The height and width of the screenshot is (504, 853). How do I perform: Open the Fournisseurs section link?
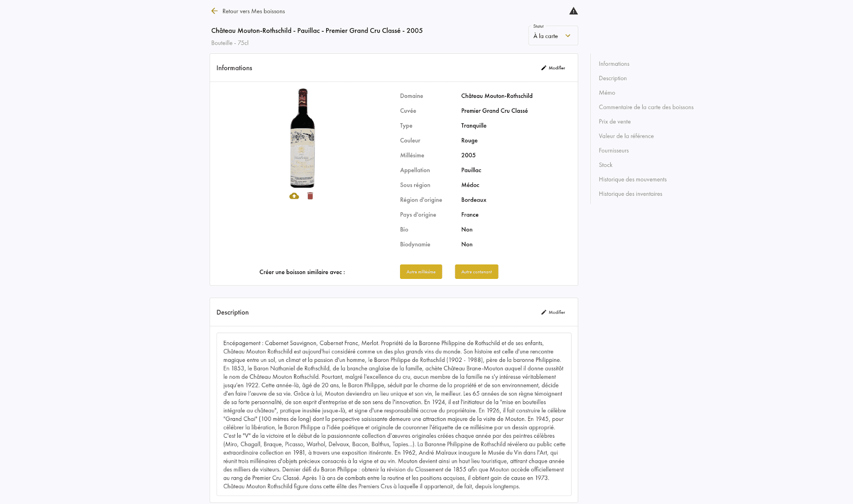[613, 150]
